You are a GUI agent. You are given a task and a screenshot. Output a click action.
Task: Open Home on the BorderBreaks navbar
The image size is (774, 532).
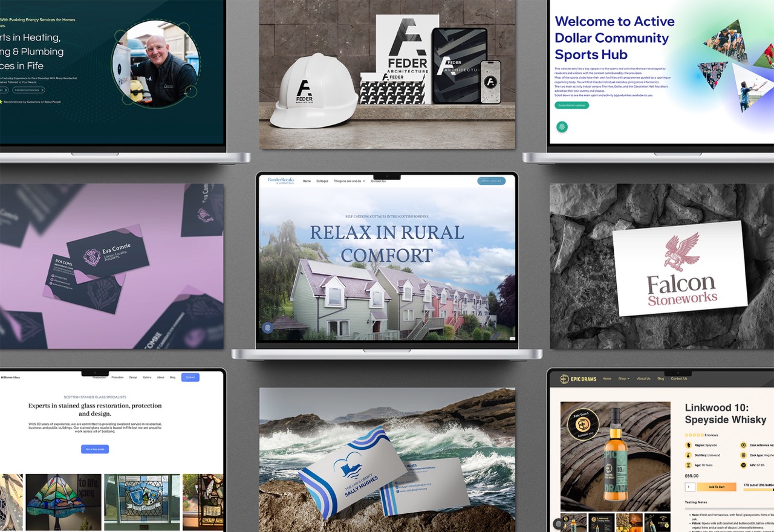tap(307, 181)
